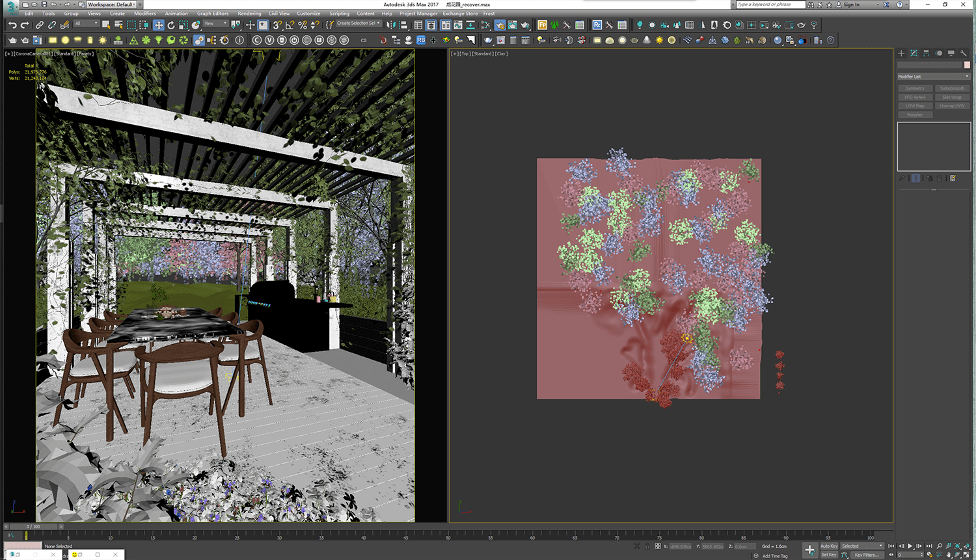Click the TurboSmooth modifier button
The image size is (976, 560).
pyautogui.click(x=952, y=88)
